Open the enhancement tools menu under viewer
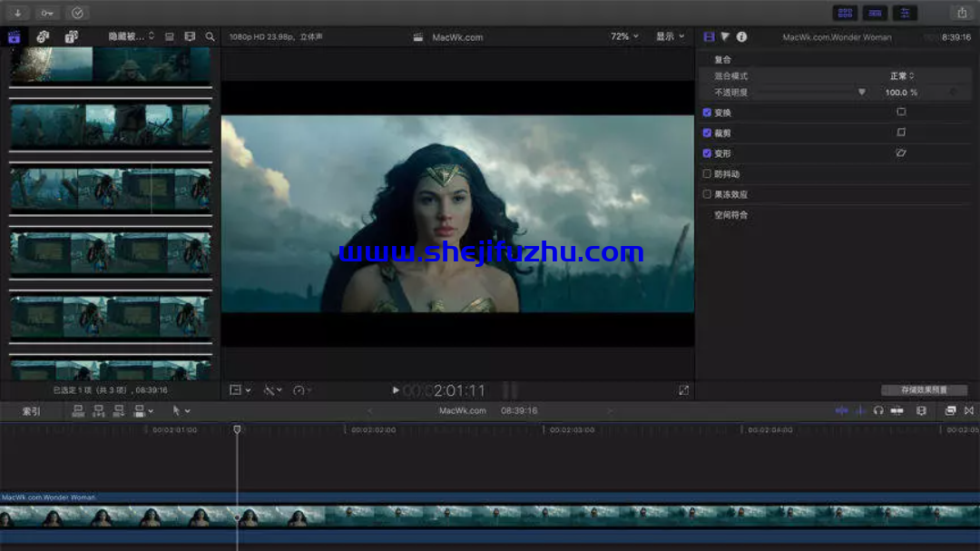Image resolution: width=980 pixels, height=551 pixels. click(272, 390)
